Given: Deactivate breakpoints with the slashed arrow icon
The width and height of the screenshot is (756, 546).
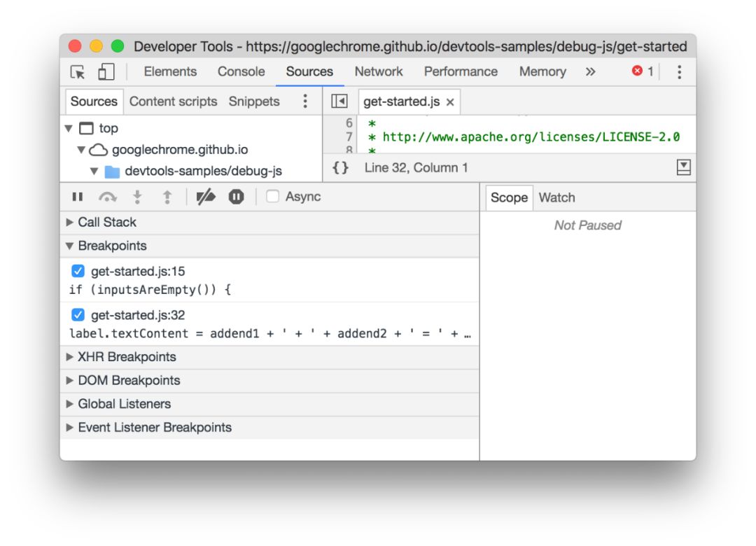Looking at the screenshot, I should [206, 197].
